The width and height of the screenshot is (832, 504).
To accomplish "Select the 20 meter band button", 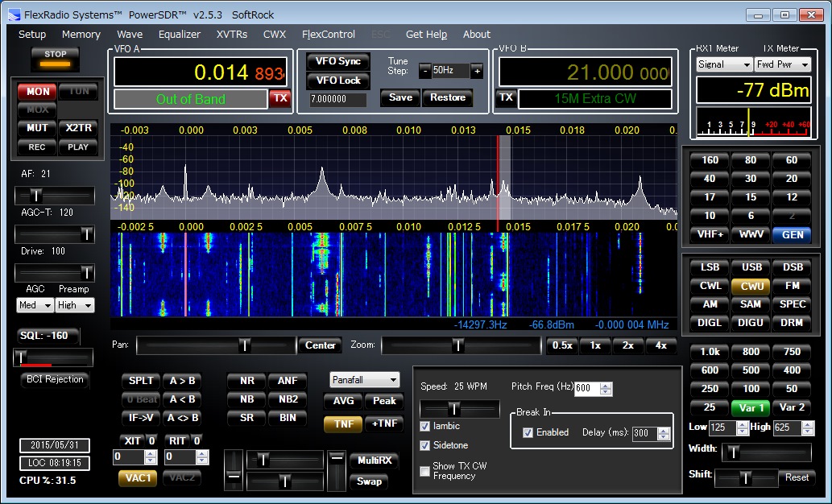I will click(792, 179).
